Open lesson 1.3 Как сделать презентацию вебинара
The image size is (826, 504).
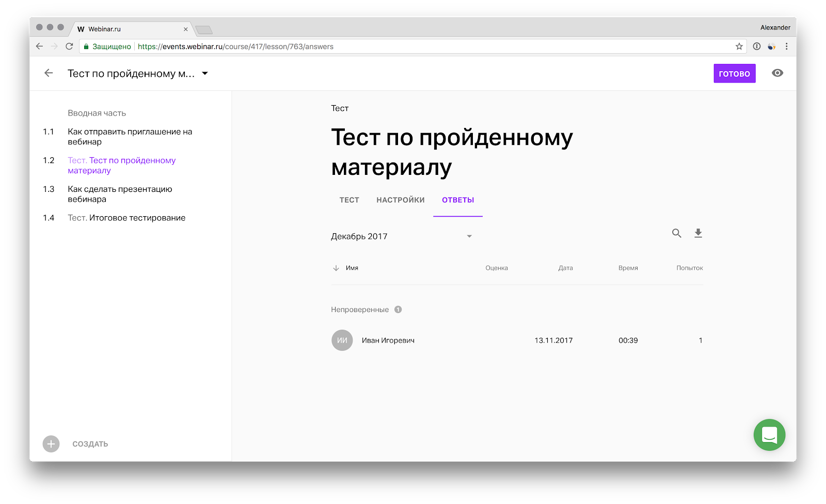click(120, 194)
